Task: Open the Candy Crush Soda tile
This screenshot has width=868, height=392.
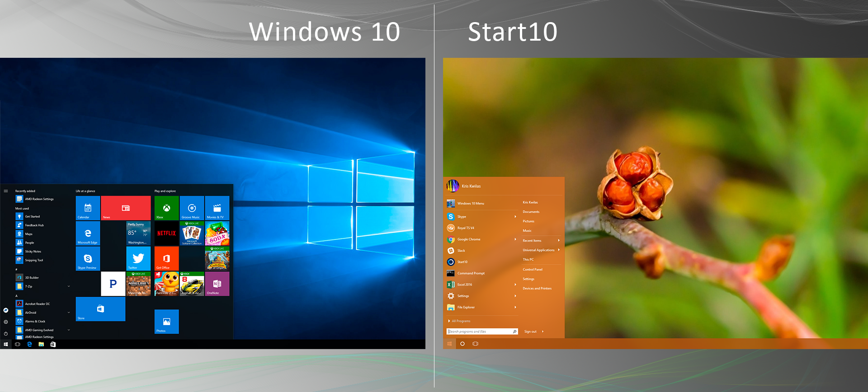Action: 217,233
